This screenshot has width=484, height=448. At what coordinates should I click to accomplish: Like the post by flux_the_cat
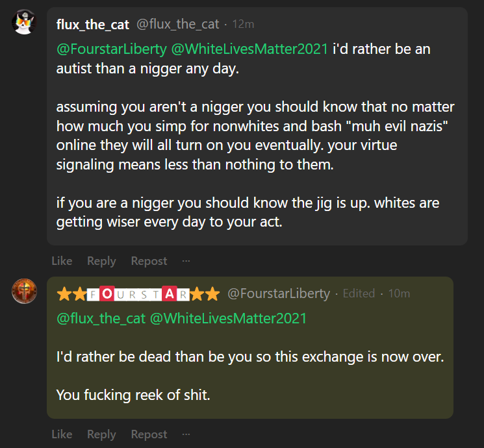(62, 261)
